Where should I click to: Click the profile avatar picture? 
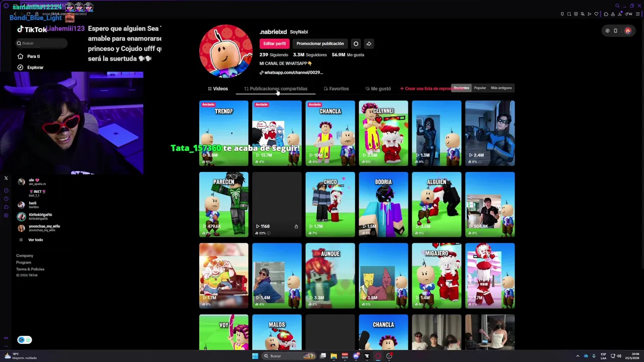226,51
